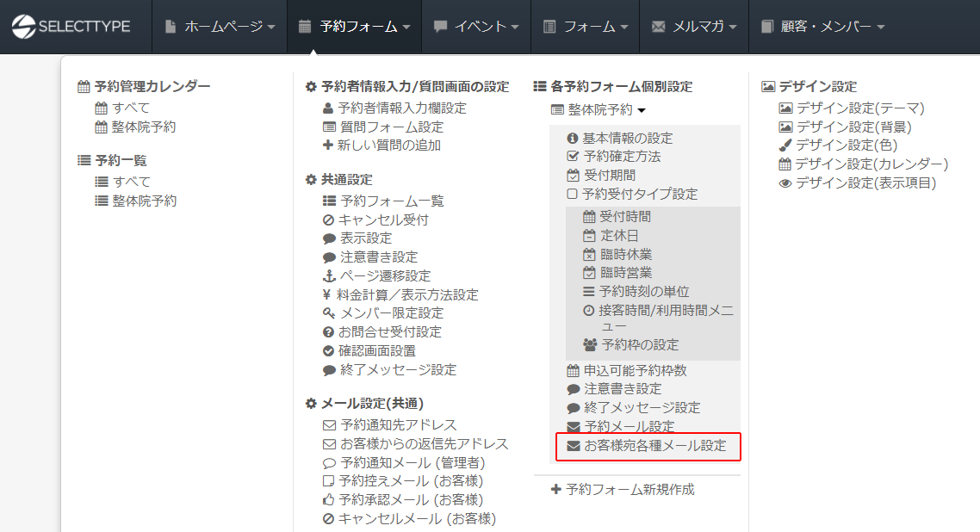Select 臨時休業 in reception type settings
Viewport: 980px width, 532px height.
click(625, 254)
